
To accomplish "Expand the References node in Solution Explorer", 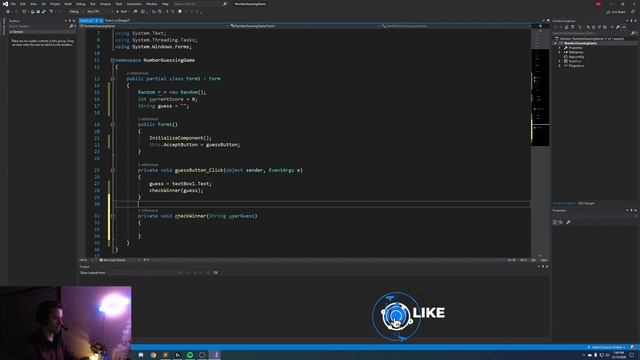I will tap(560, 52).
